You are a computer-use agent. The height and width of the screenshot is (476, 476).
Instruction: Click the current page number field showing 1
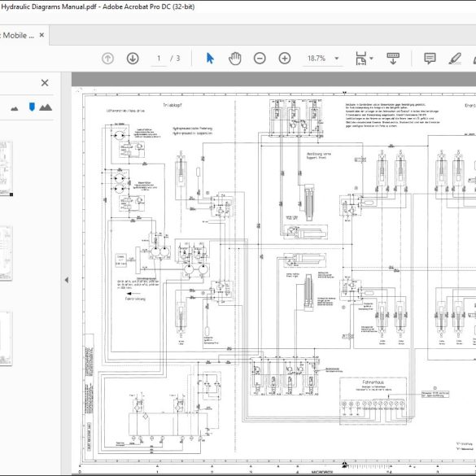159,59
